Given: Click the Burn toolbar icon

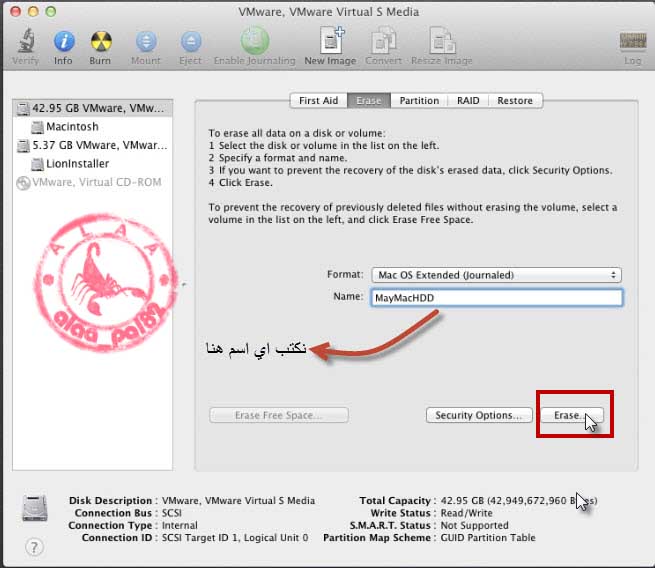Looking at the screenshot, I should tap(101, 42).
